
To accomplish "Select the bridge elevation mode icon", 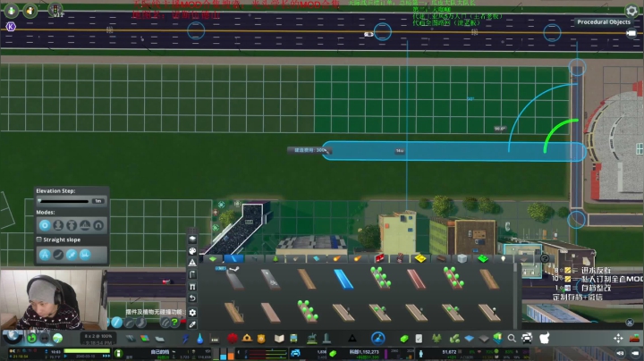I will [x=85, y=225].
